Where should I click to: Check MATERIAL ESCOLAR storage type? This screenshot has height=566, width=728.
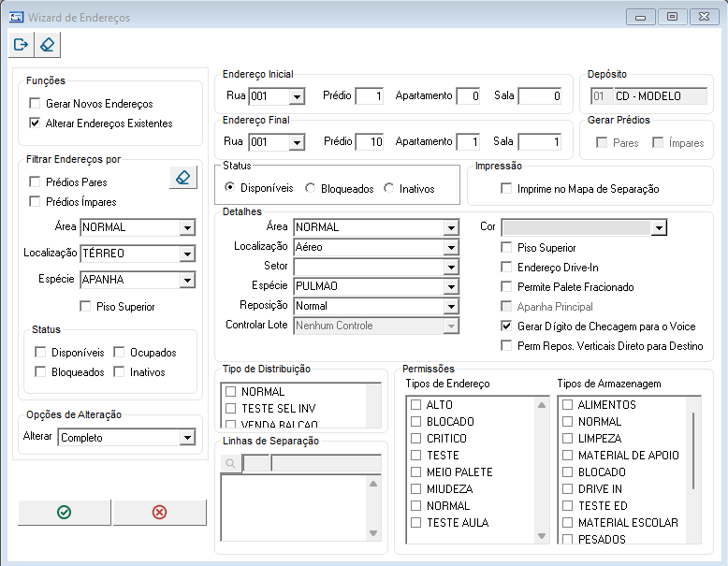(567, 522)
